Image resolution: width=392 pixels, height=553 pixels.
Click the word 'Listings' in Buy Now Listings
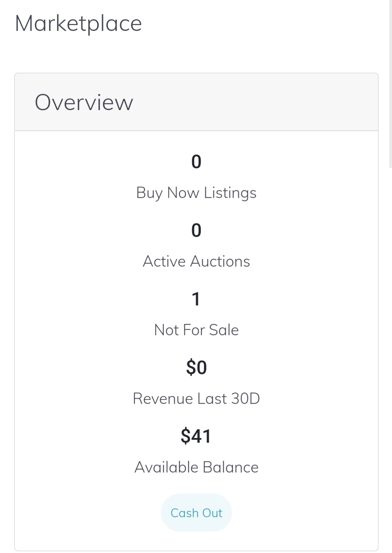click(x=230, y=193)
